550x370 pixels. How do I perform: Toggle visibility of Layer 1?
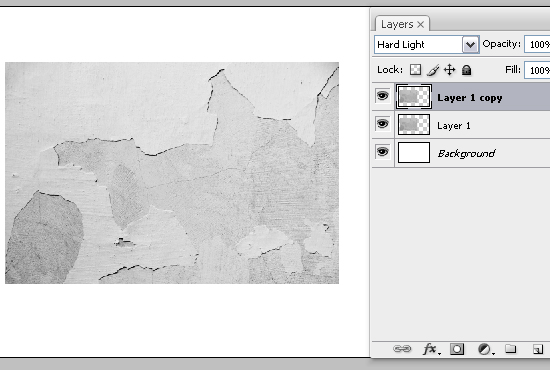[383, 124]
